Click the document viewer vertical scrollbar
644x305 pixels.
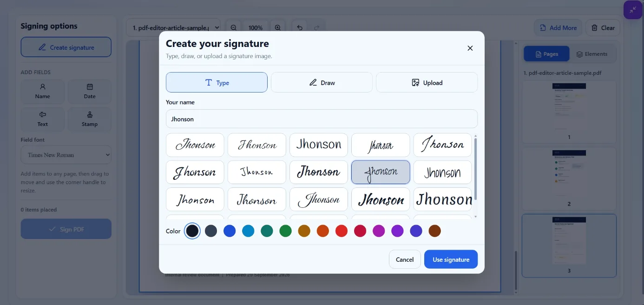pyautogui.click(x=516, y=270)
